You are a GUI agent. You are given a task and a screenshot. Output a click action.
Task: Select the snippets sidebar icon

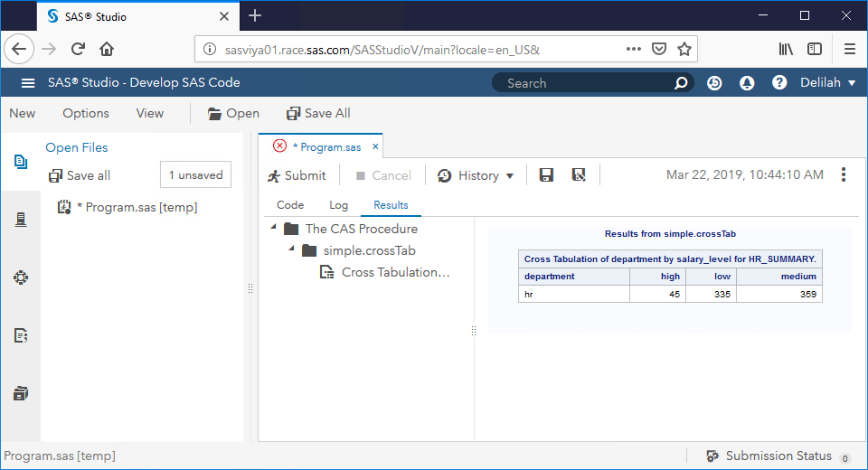[21, 335]
